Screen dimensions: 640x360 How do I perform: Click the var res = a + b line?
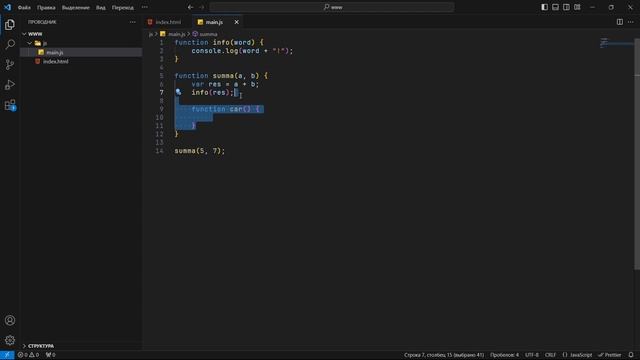225,84
